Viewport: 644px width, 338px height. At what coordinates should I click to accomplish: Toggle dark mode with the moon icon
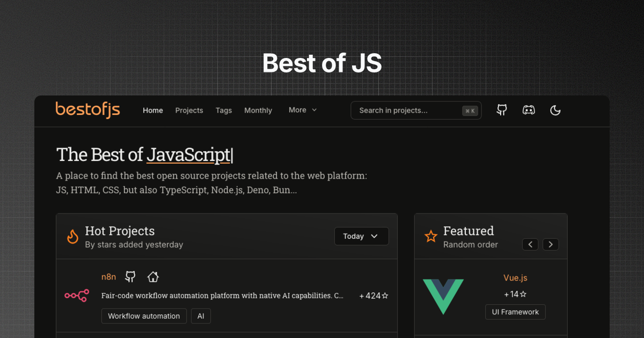(x=555, y=110)
